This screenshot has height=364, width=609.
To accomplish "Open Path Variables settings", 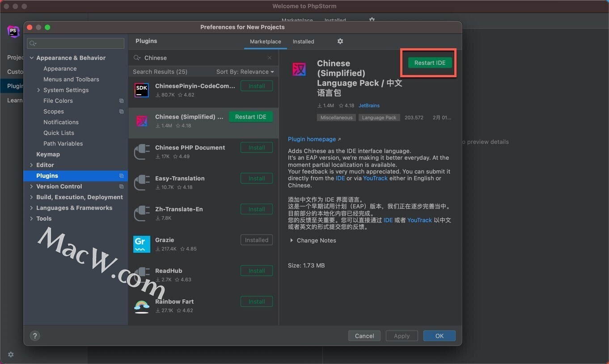I will pos(63,144).
